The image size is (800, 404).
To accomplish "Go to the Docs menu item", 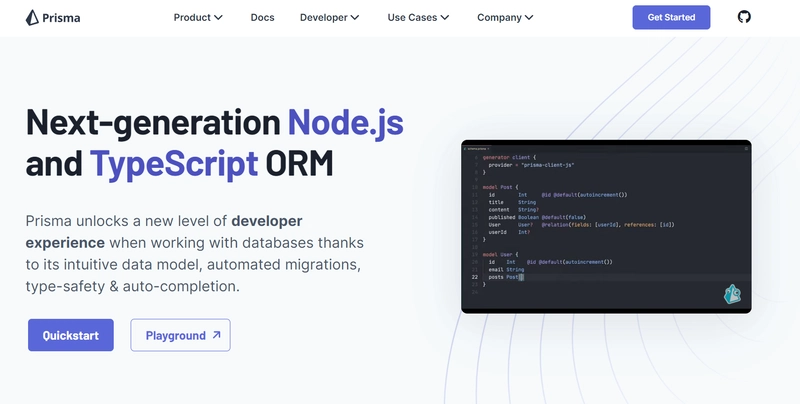I will click(262, 17).
